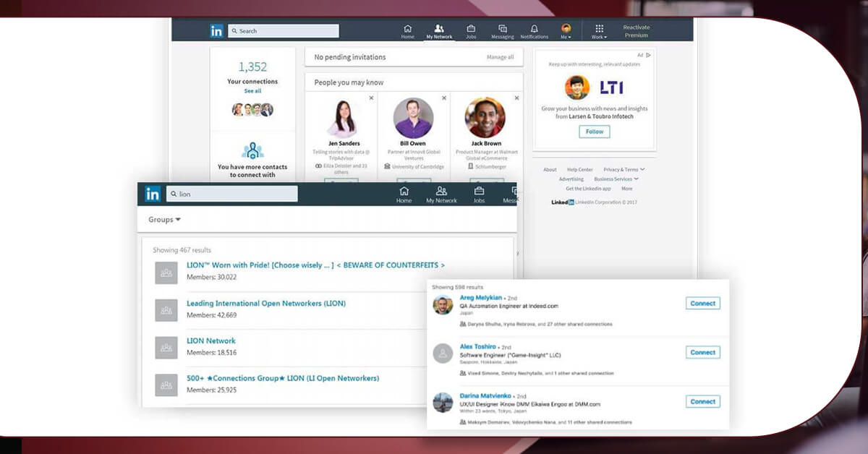The image size is (868, 454).
Task: Click Home icon in the groups search window
Action: click(x=404, y=194)
